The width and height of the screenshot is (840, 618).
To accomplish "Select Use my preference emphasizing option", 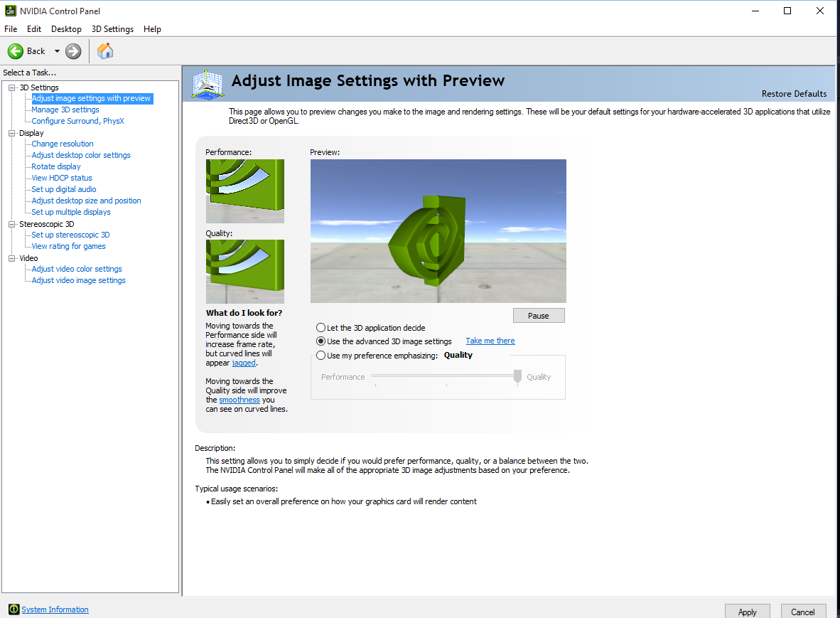I will (x=321, y=356).
